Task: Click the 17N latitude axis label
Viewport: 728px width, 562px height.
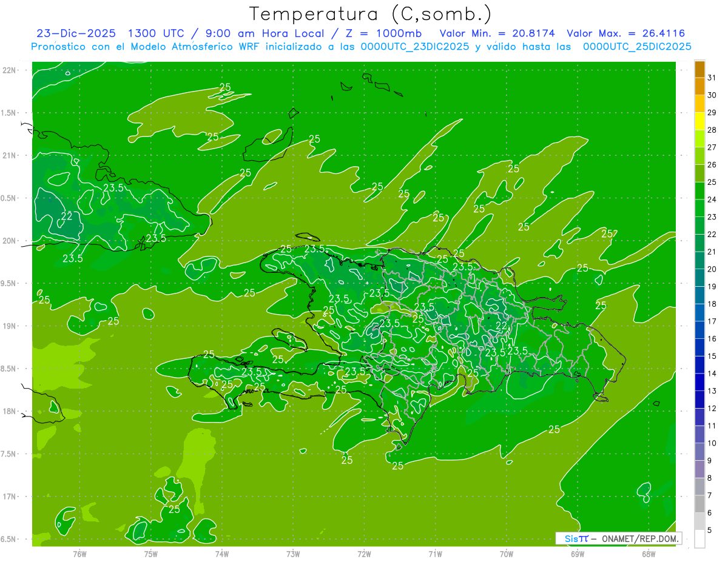Action: 9,497
